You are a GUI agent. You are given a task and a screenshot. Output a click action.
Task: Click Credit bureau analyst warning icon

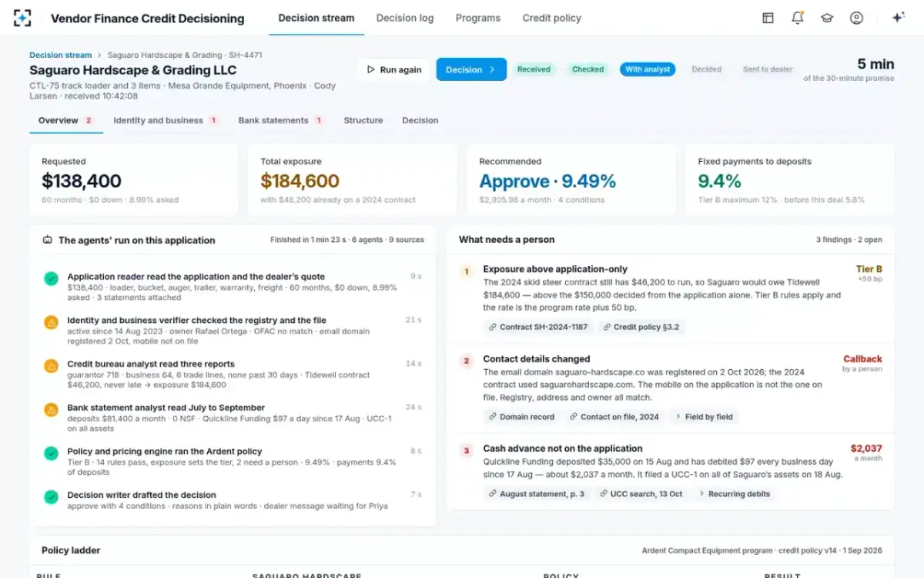pos(51,366)
